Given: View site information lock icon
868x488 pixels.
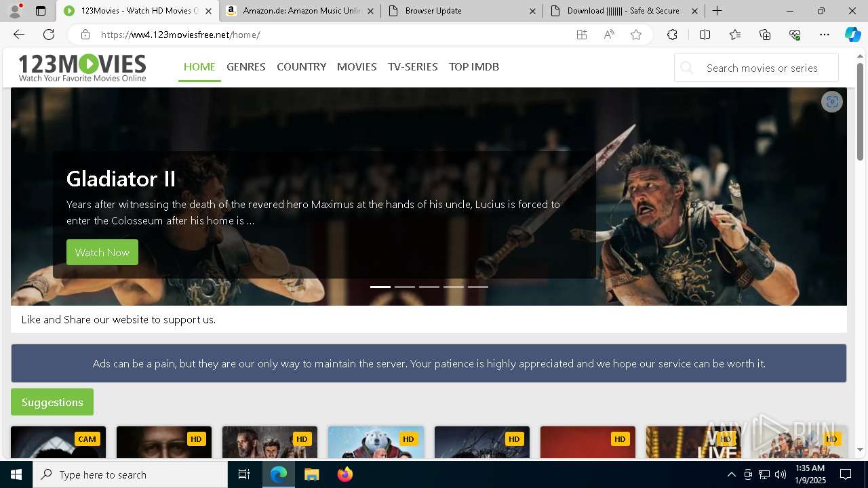Looking at the screenshot, I should tap(85, 35).
